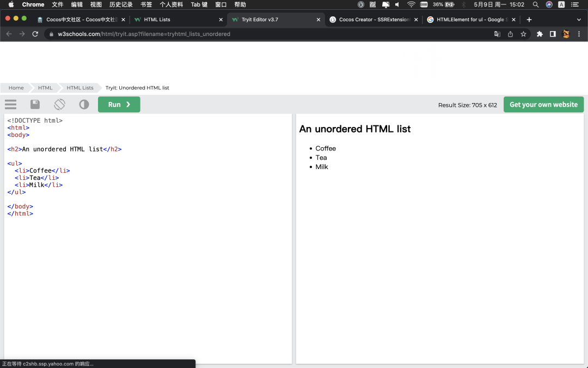
Task: Click the battery 36% indicator
Action: click(x=444, y=4)
